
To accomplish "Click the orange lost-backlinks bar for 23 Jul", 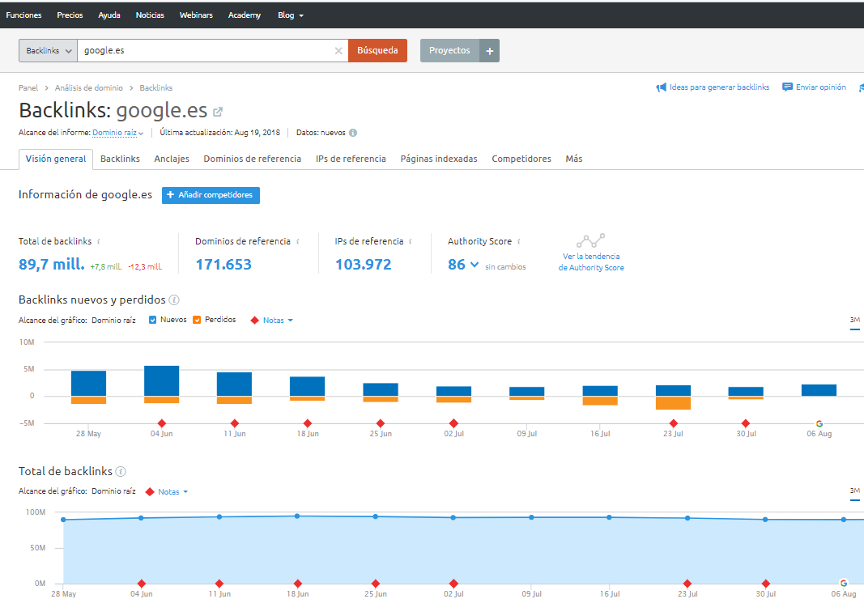I will coord(673,403).
